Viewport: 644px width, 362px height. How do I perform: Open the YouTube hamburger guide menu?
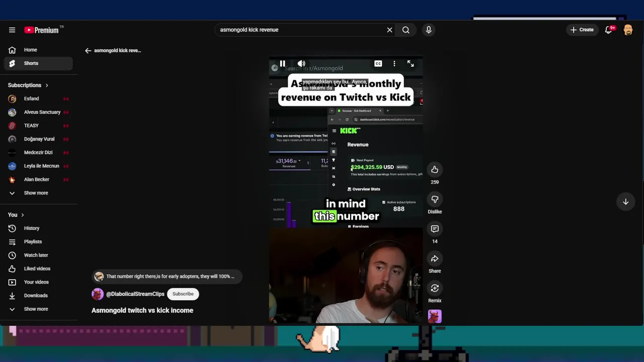[12, 30]
